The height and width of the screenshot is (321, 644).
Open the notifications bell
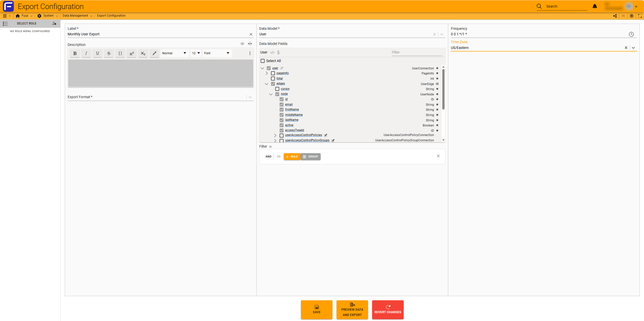pos(595,6)
